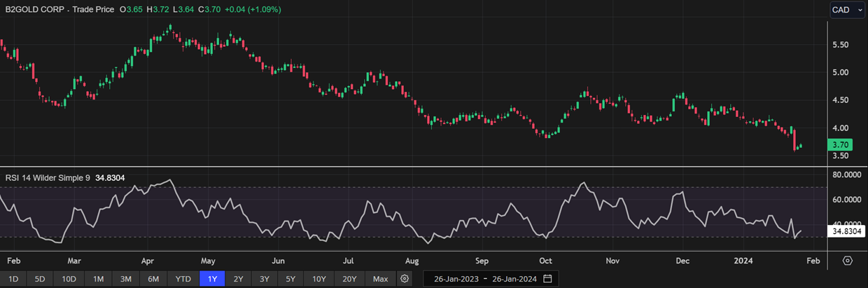This screenshot has height=288, width=868.
Task: Click the close value C3.70 in header
Action: [x=211, y=11]
